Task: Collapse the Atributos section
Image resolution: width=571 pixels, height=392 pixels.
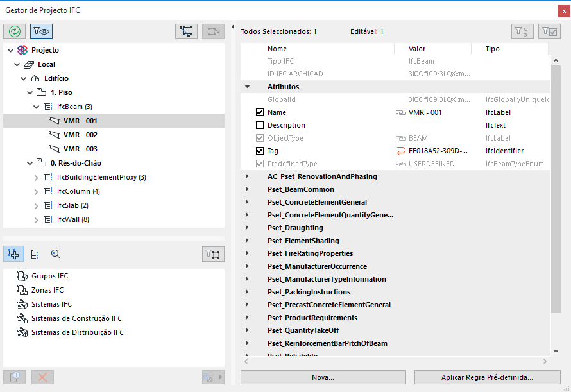Action: coord(247,87)
